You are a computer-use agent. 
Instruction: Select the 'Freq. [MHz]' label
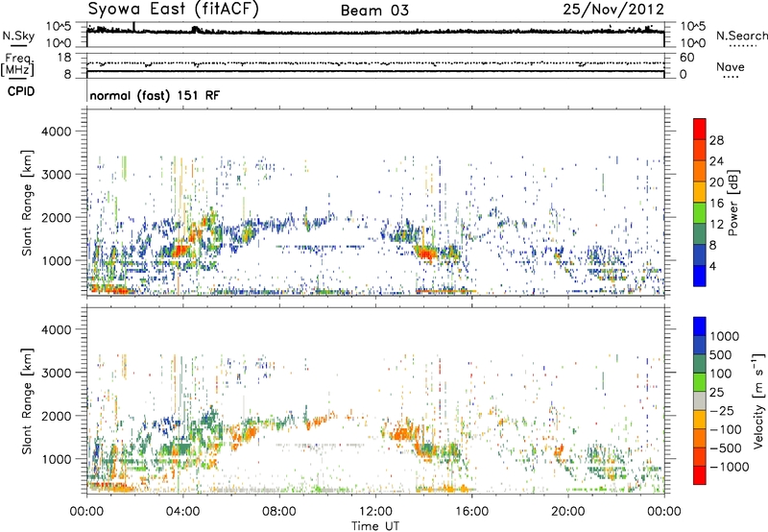pos(17,65)
